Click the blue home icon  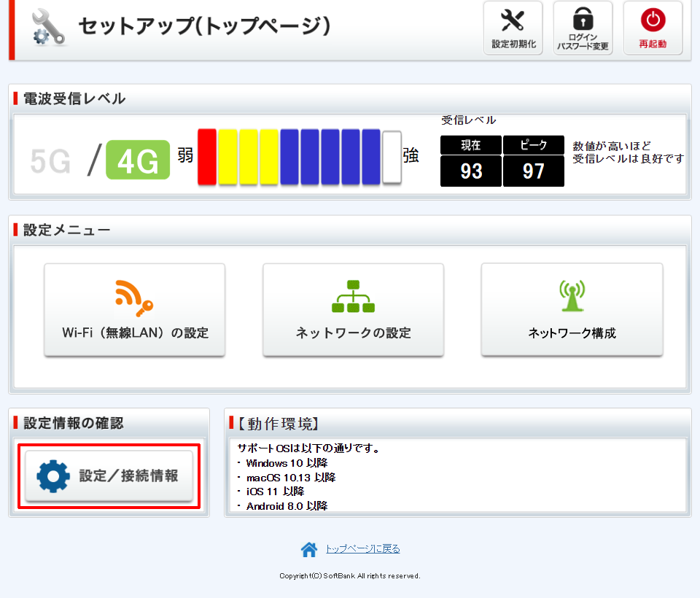click(309, 549)
